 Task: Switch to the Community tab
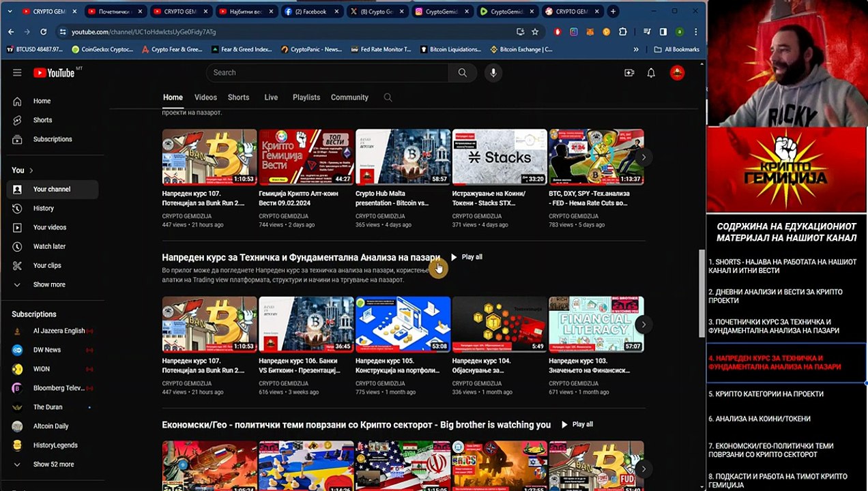(349, 98)
